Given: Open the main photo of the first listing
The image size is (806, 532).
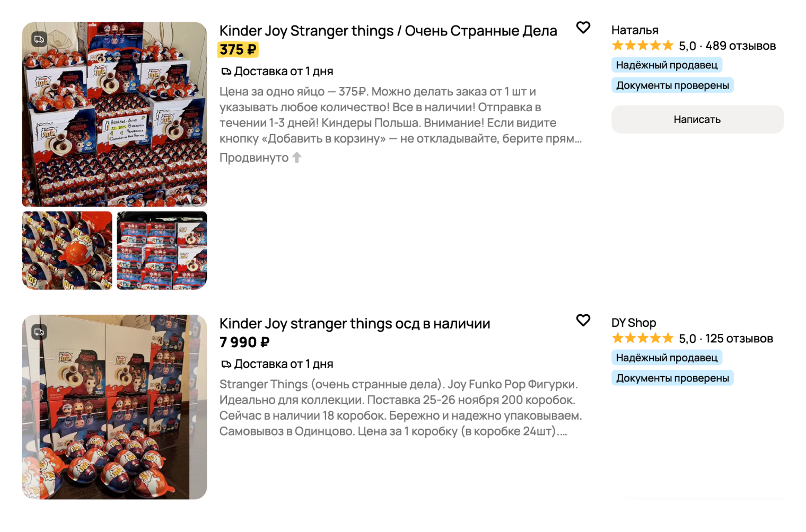Looking at the screenshot, I should tap(114, 114).
